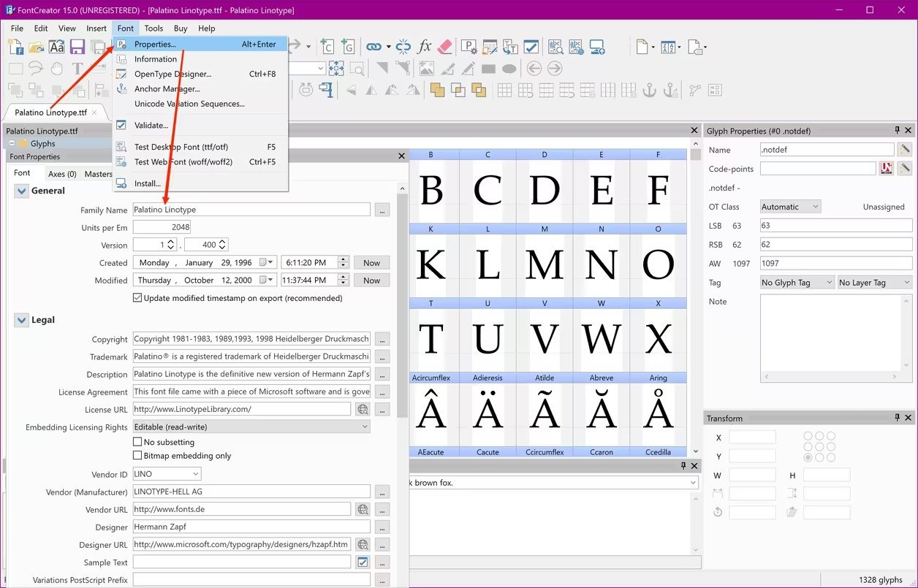Click the globe icon next to Vendor URL

(363, 509)
